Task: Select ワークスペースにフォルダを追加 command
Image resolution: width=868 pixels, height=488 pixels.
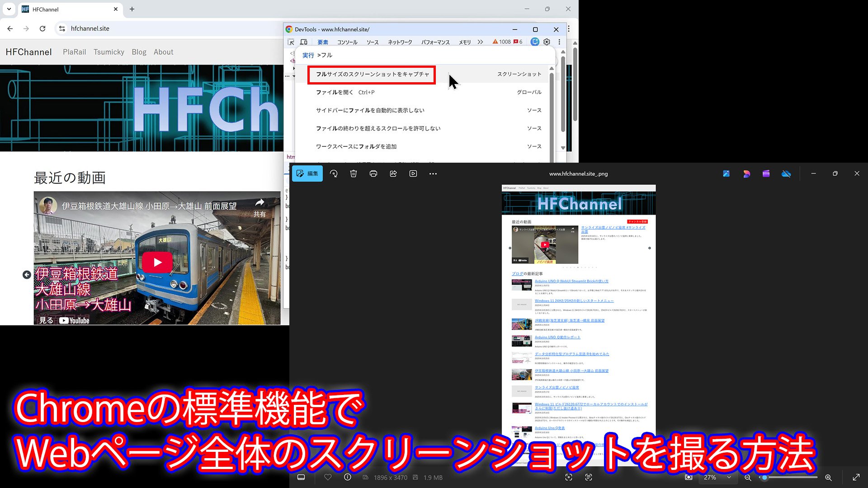Action: (423, 146)
